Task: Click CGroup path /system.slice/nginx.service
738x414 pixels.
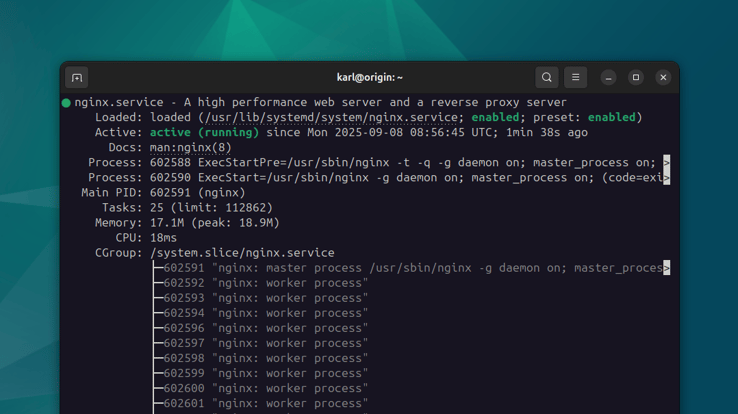Action: [242, 253]
